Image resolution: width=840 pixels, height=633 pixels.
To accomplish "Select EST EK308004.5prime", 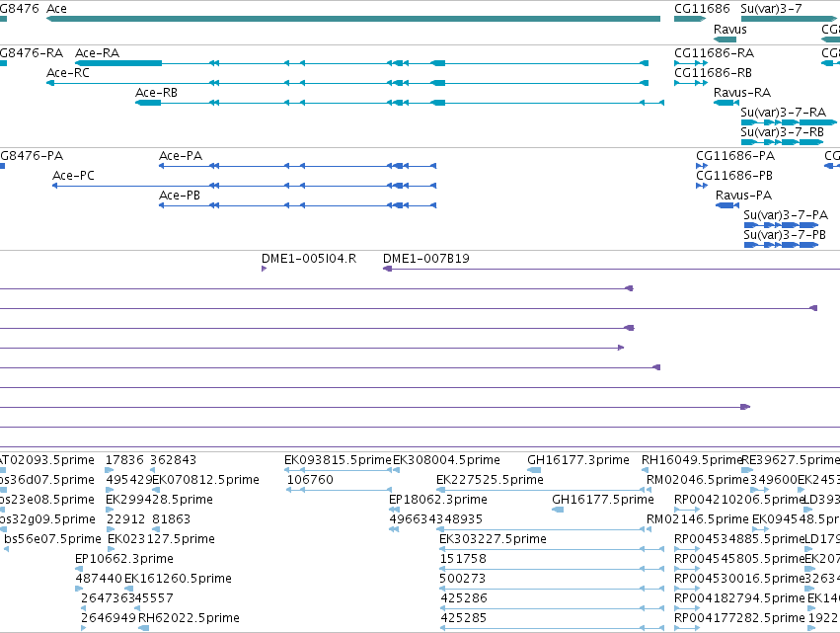I will 397,470.
